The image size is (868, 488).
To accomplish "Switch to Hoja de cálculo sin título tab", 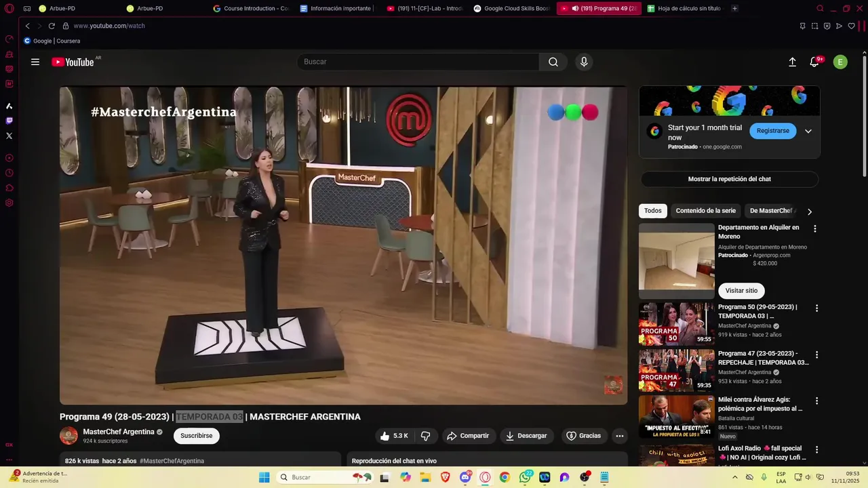I will pyautogui.click(x=685, y=9).
